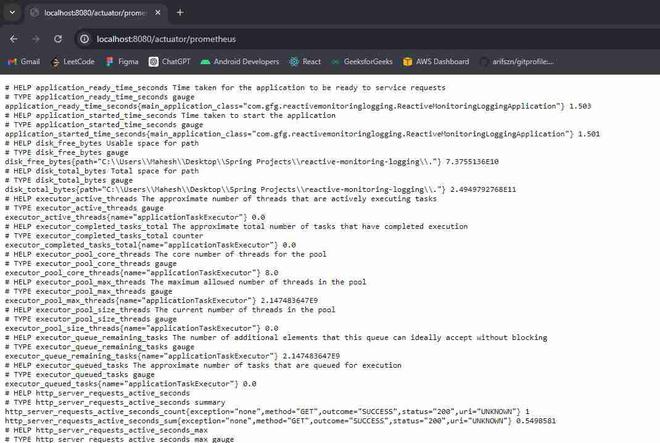Go back to previous page
The image size is (660, 443).
click(x=13, y=39)
